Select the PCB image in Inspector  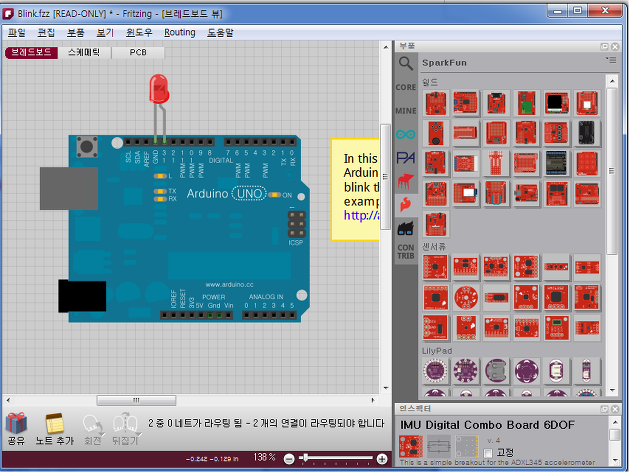click(x=467, y=446)
